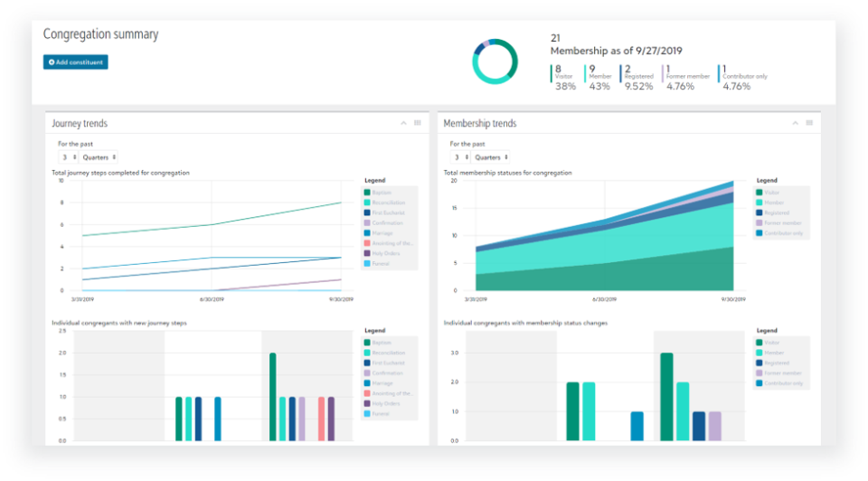Toggle Confirmation in the total journey steps legend

click(x=384, y=223)
